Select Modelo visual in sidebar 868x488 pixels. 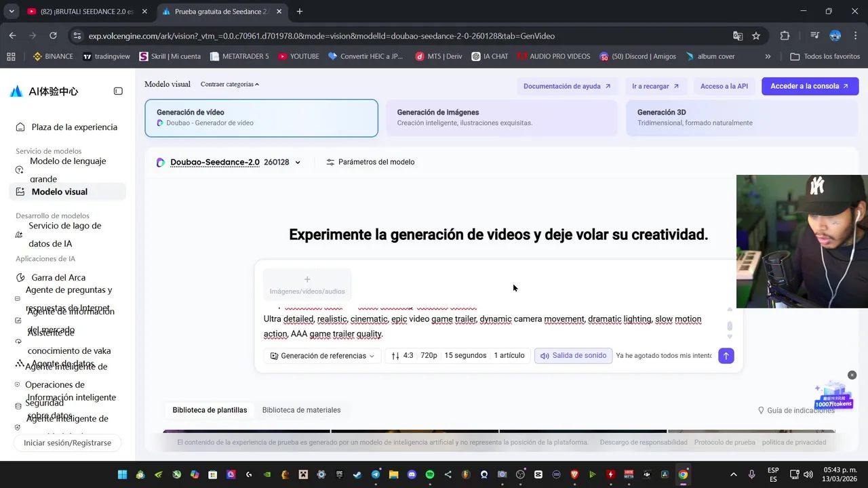pos(68,192)
